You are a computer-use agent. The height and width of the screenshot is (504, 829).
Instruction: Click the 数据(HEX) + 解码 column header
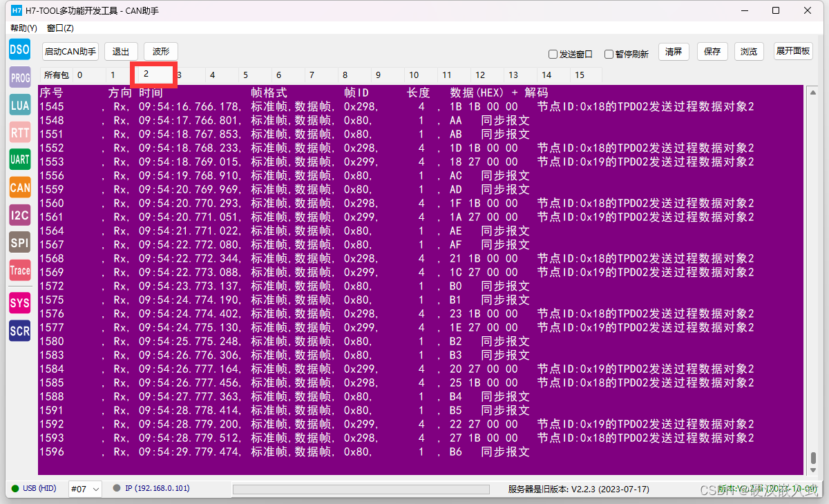point(499,93)
